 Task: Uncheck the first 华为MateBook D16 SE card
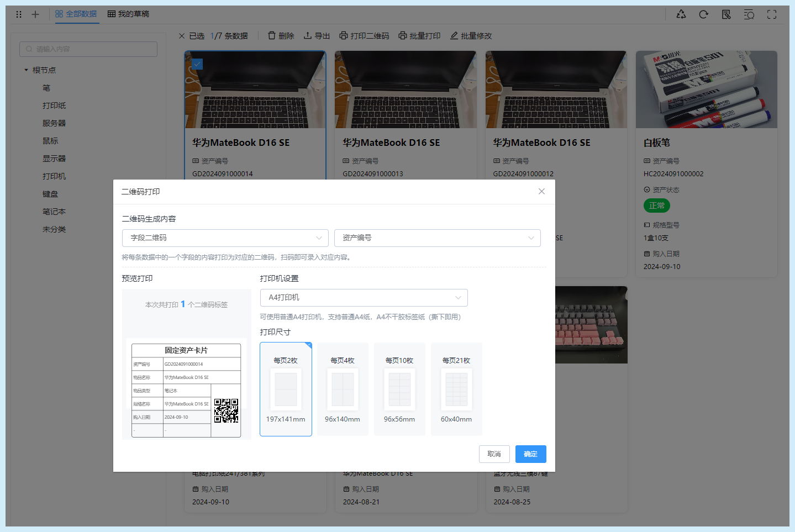tap(197, 64)
